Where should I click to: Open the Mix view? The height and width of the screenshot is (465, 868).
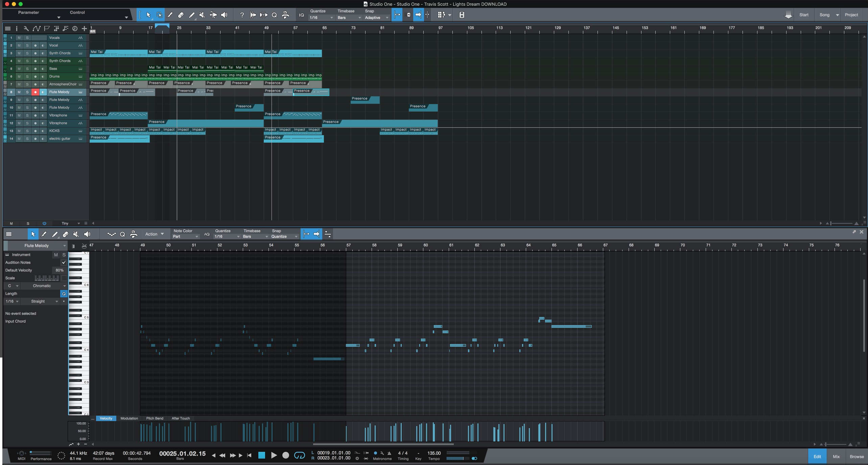pos(836,457)
